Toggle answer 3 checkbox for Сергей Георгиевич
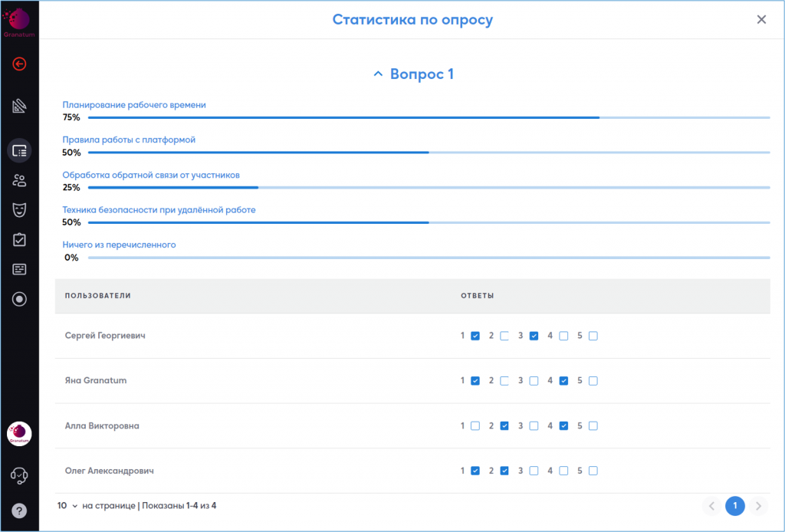Image resolution: width=785 pixels, height=532 pixels. tap(534, 336)
